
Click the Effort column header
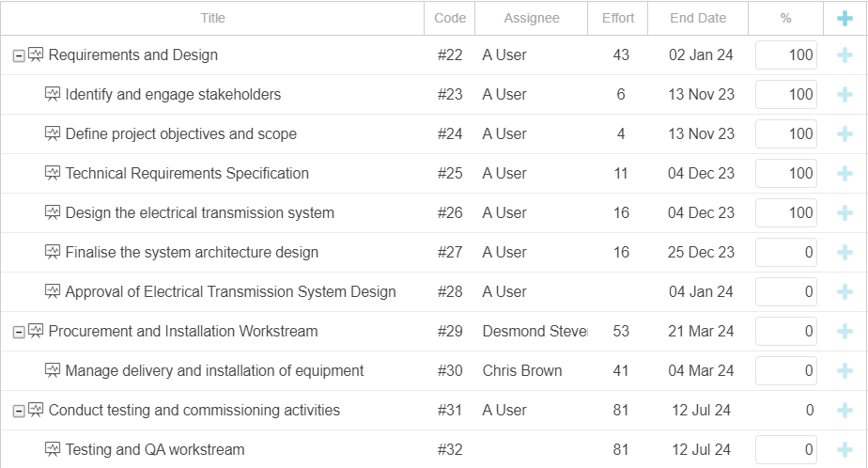[618, 18]
